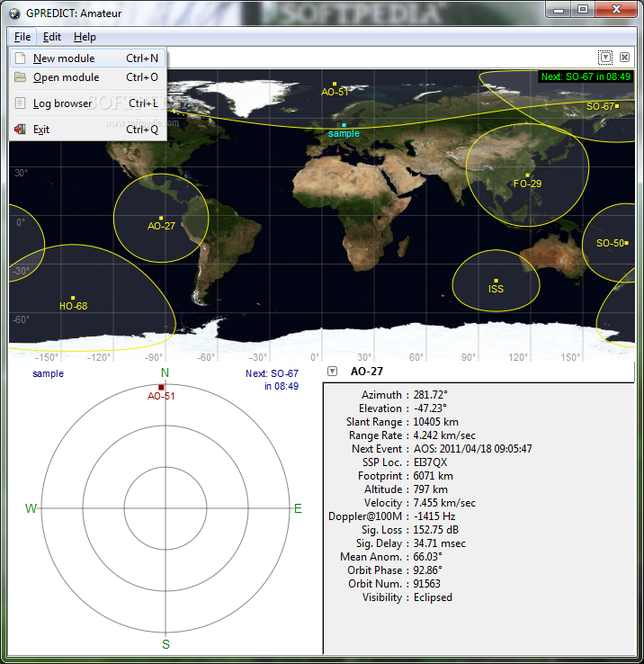Click the blue 'sample' label above polar plot
Screen dimensions: 644x664
click(x=48, y=373)
